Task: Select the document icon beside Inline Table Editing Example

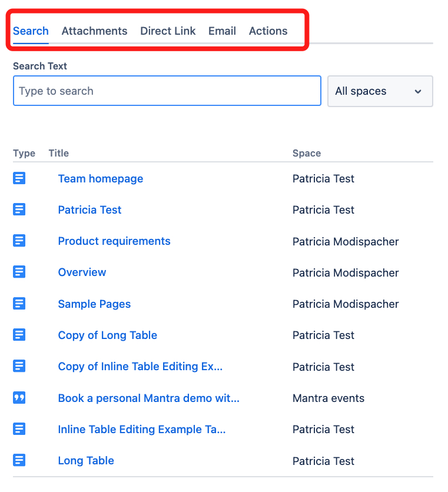Action: click(x=19, y=429)
